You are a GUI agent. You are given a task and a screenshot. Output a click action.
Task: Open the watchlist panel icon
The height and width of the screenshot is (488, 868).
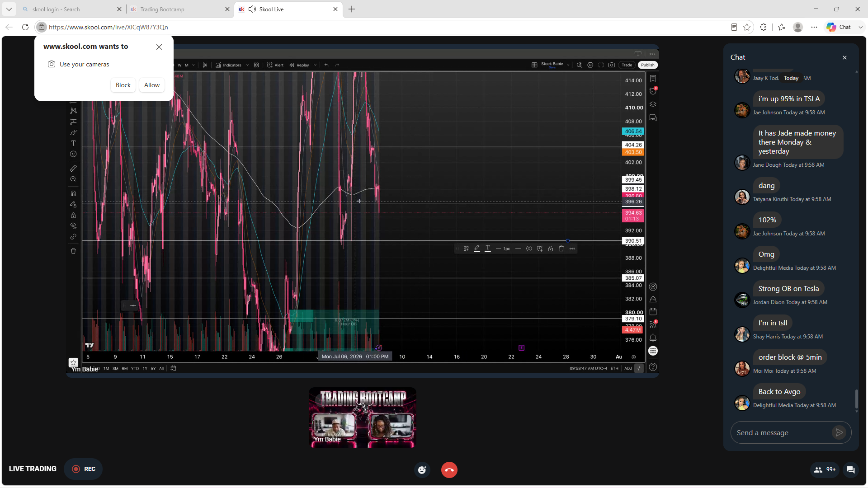click(x=653, y=78)
